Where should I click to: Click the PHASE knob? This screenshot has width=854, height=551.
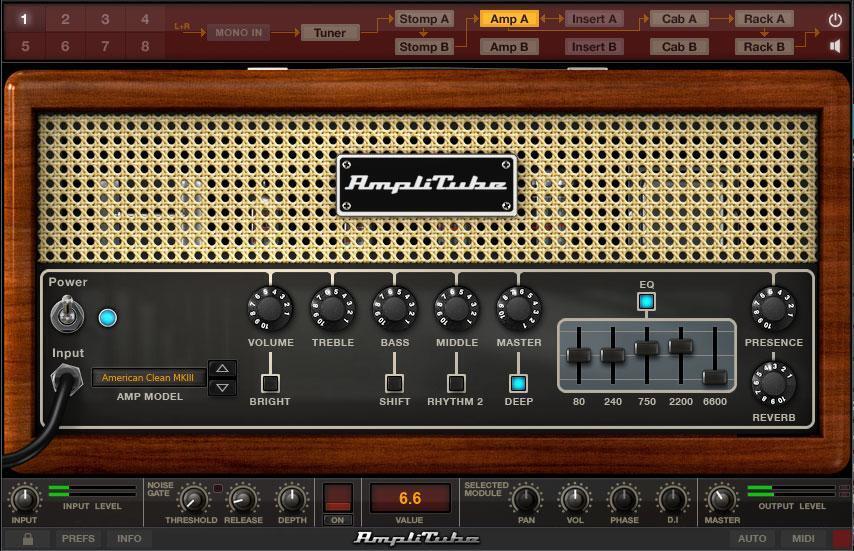click(x=624, y=499)
